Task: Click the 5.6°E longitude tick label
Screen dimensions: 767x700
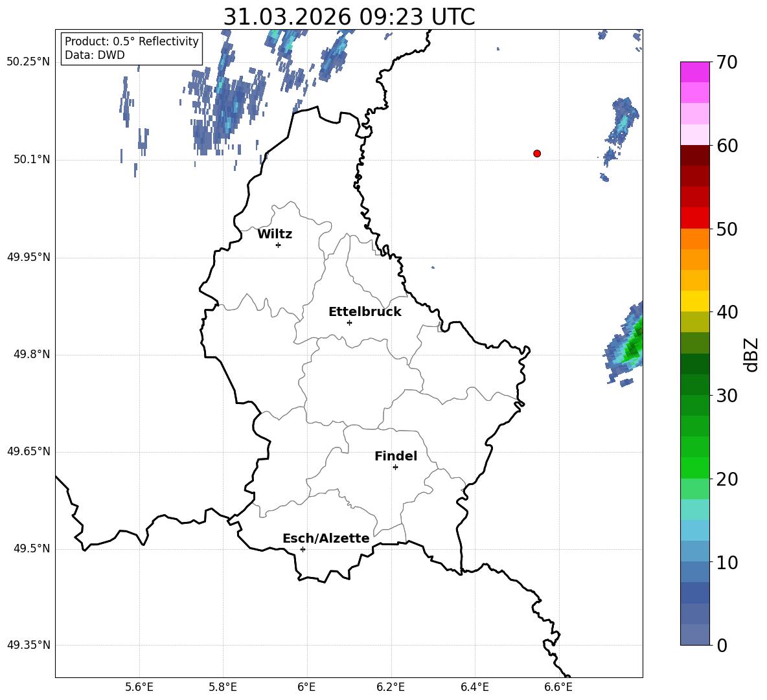Action: coord(139,687)
